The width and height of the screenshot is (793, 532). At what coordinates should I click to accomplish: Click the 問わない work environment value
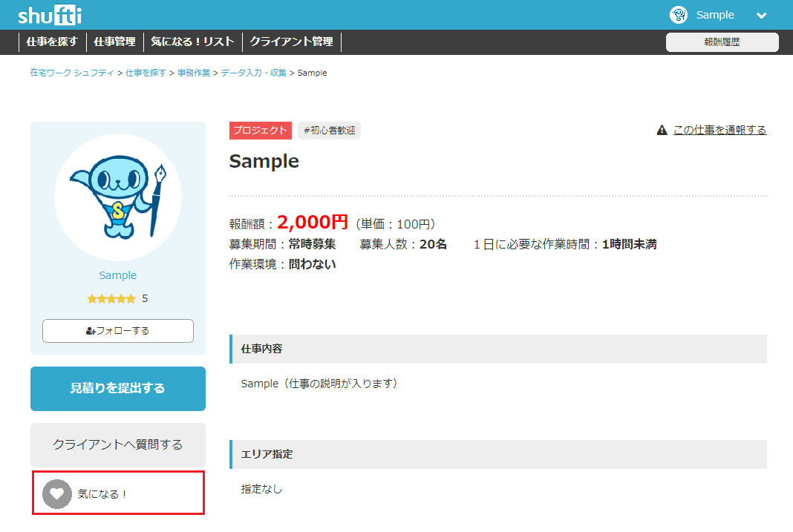(312, 264)
